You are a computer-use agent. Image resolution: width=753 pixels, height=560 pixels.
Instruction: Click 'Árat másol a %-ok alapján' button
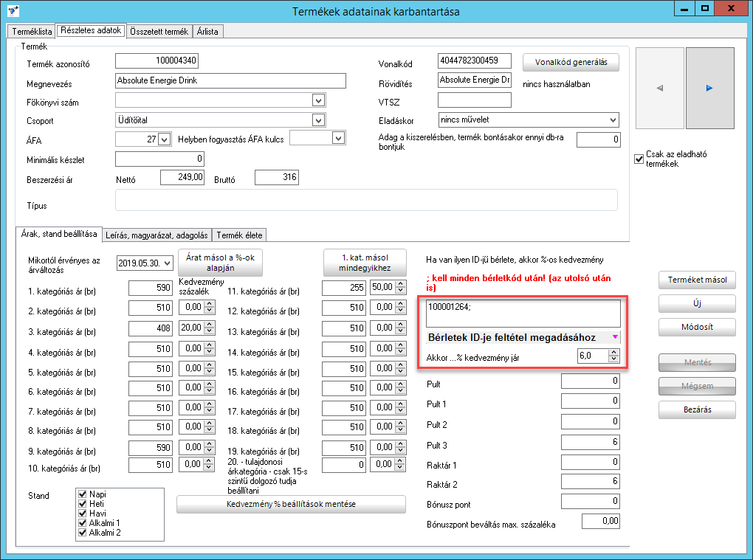click(x=221, y=263)
